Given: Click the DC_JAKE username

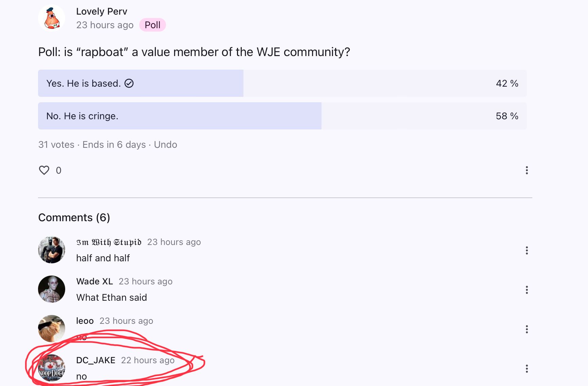Looking at the screenshot, I should pyautogui.click(x=96, y=360).
